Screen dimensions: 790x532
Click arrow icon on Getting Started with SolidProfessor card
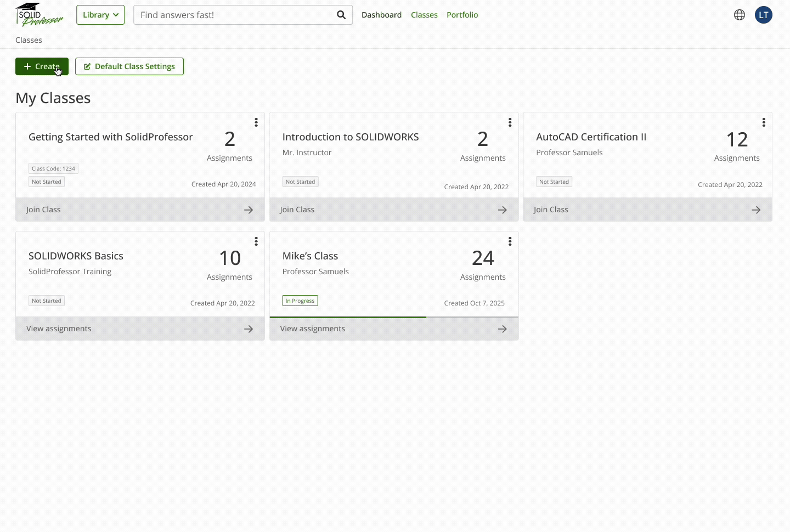point(249,210)
